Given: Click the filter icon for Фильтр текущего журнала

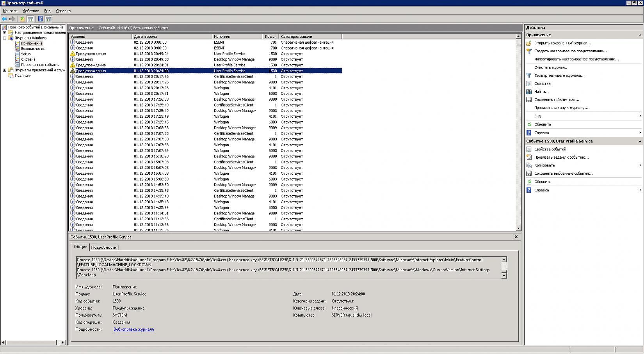Looking at the screenshot, I should click(529, 76).
